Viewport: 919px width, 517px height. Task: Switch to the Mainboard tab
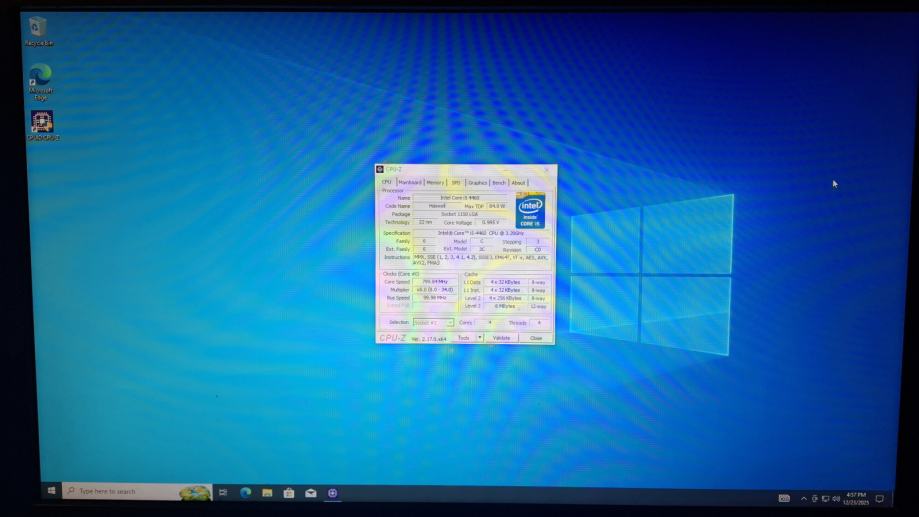pyautogui.click(x=410, y=182)
